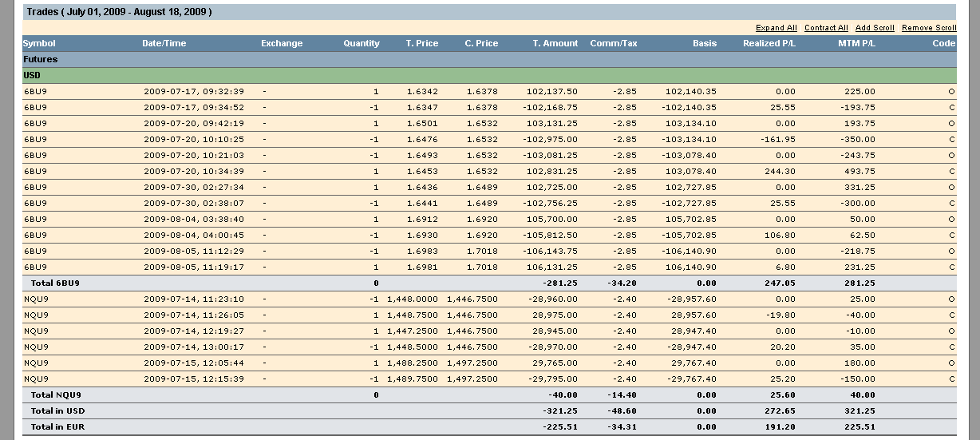Click Total NQU9 realized P/L 25.60
The image size is (980, 440).
click(x=784, y=394)
